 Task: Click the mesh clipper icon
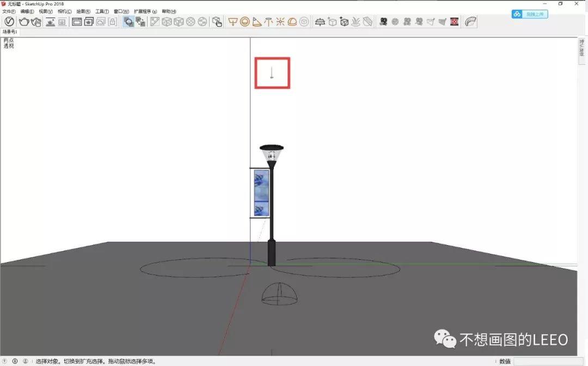[368, 22]
